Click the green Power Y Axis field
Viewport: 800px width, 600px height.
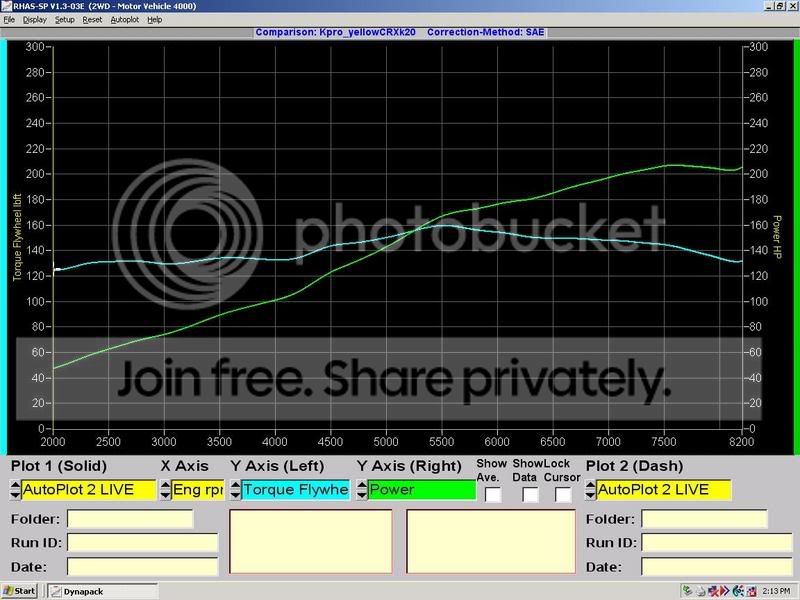pos(422,490)
